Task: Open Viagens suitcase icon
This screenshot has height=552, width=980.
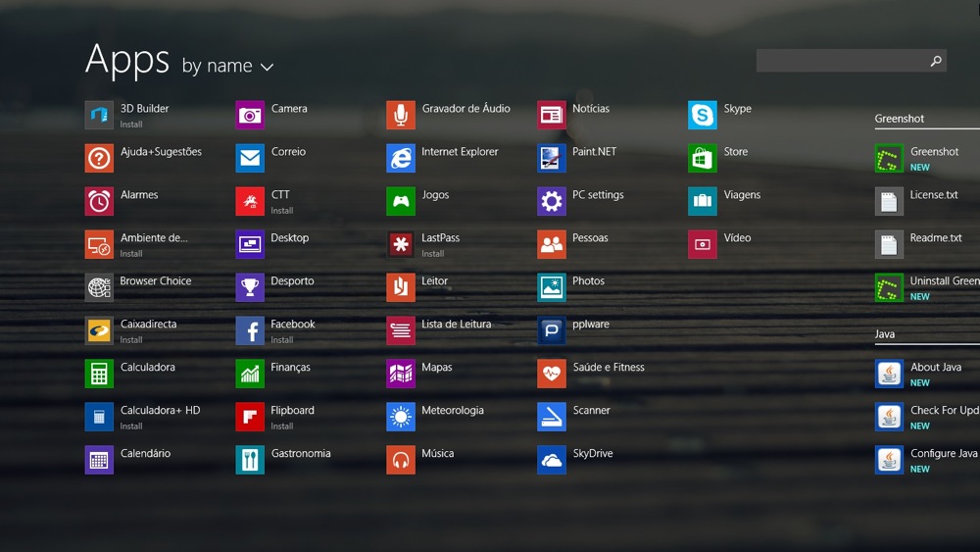Action: (703, 201)
